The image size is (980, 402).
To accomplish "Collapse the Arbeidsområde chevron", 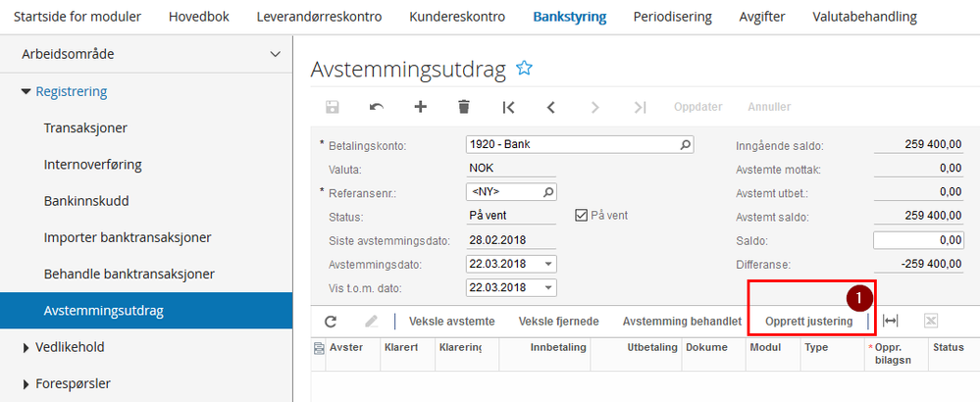I will 275,54.
